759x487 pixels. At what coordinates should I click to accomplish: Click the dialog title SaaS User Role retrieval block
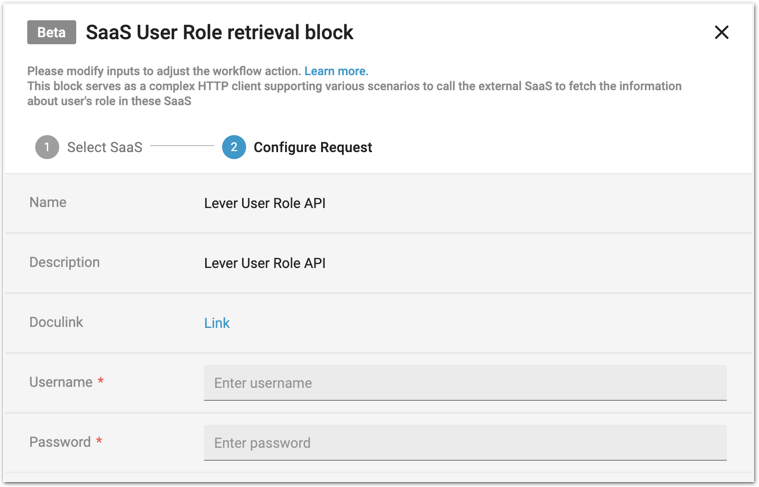coord(220,32)
